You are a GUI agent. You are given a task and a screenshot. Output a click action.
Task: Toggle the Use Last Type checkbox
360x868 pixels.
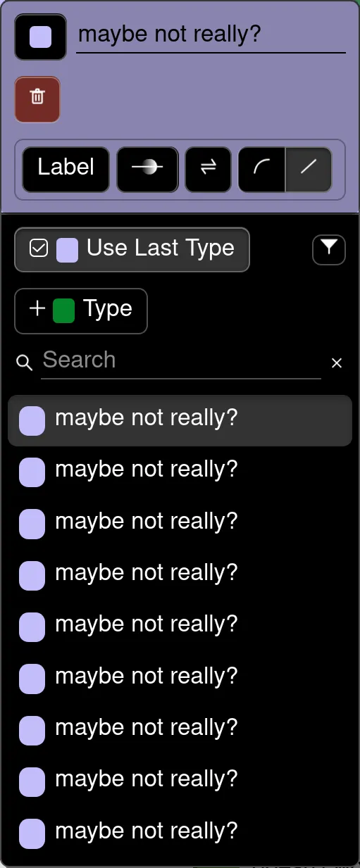(x=39, y=249)
